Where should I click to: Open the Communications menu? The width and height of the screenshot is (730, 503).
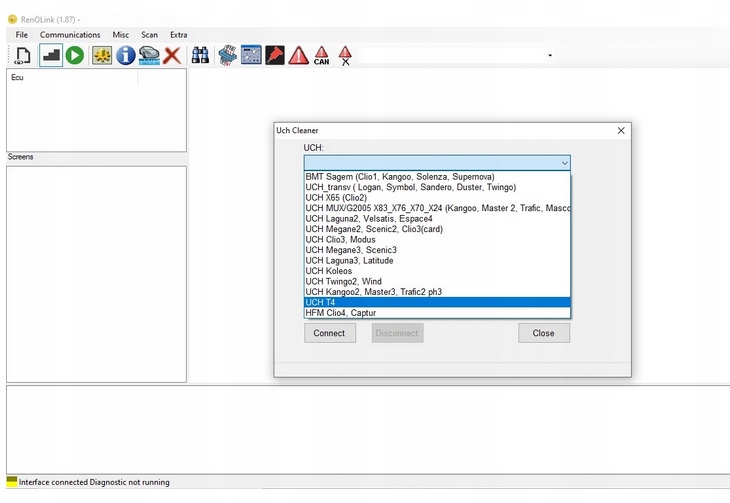(70, 35)
